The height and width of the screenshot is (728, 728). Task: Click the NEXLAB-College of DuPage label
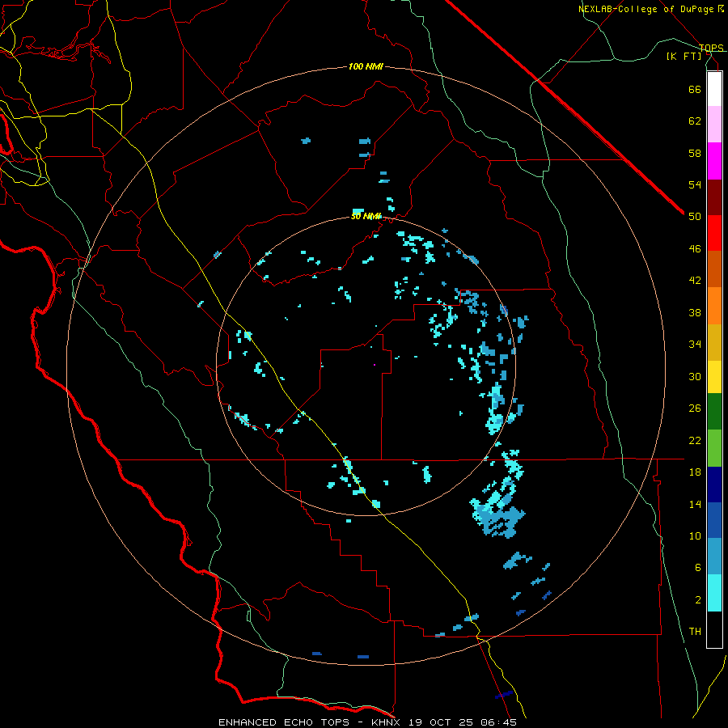[647, 9]
